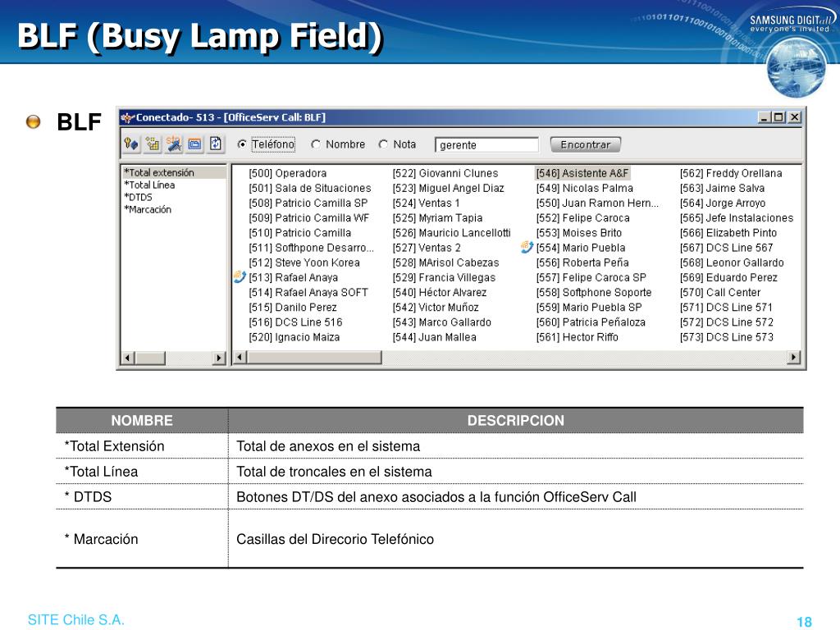Select *Total extensión in the left list
The image size is (840, 630).
pyautogui.click(x=159, y=172)
